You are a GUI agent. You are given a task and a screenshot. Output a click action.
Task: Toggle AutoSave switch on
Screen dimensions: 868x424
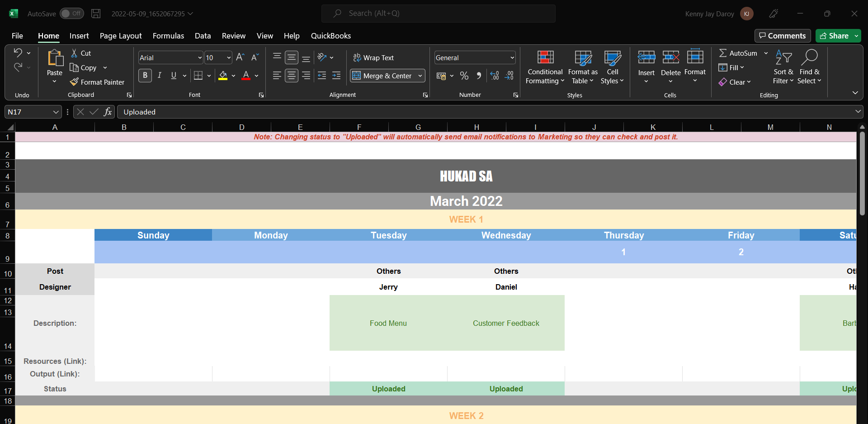pos(72,14)
